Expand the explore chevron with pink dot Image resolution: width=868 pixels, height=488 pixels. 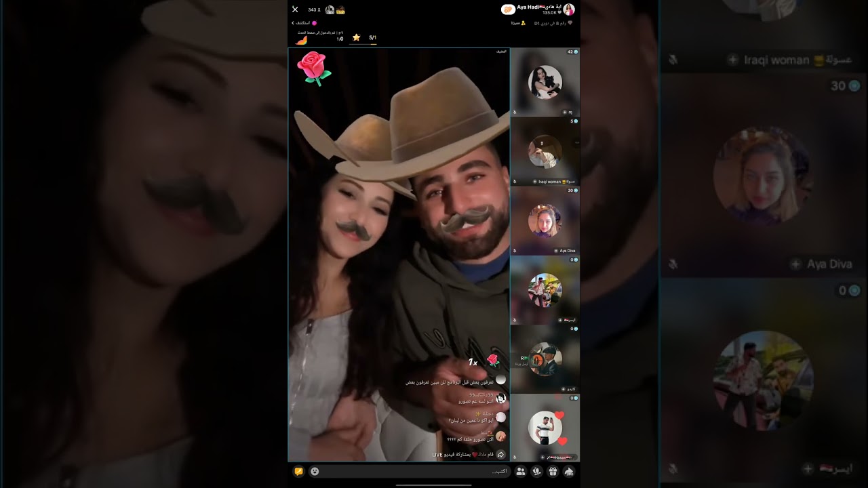(x=304, y=23)
